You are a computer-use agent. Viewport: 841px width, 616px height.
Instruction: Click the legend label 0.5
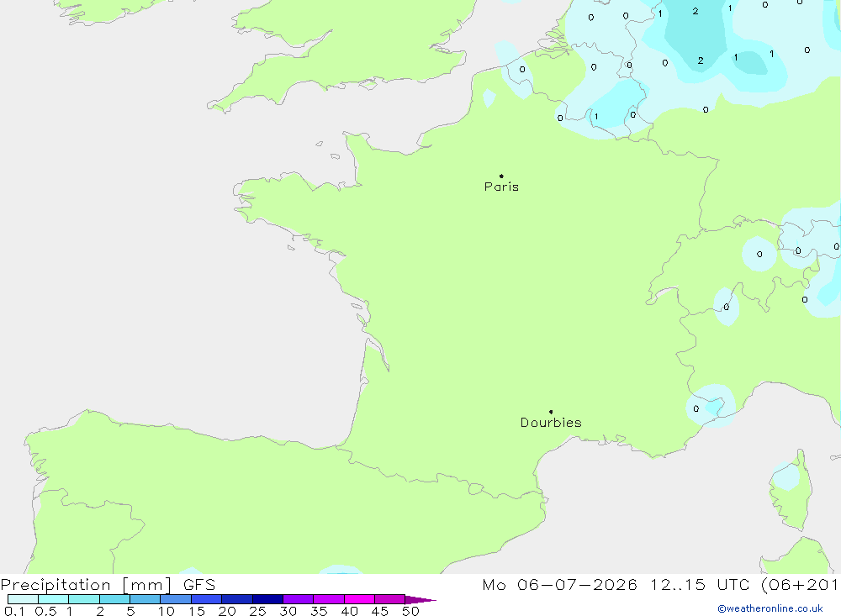[x=45, y=611]
